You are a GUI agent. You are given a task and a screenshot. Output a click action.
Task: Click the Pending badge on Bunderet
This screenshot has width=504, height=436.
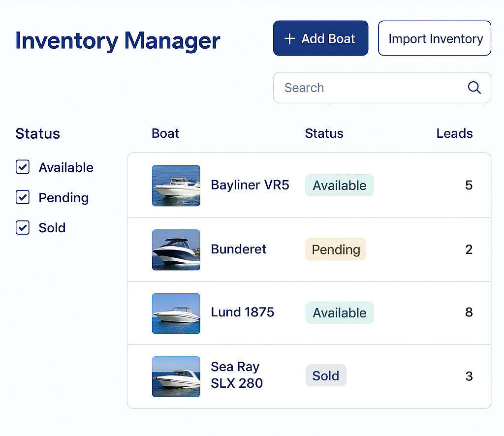click(x=336, y=249)
